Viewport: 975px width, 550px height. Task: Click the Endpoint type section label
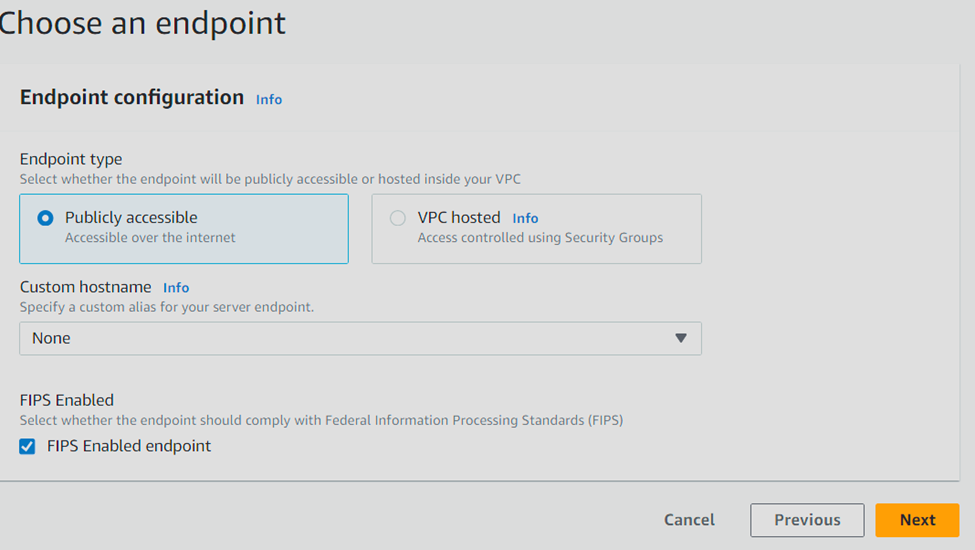71,159
